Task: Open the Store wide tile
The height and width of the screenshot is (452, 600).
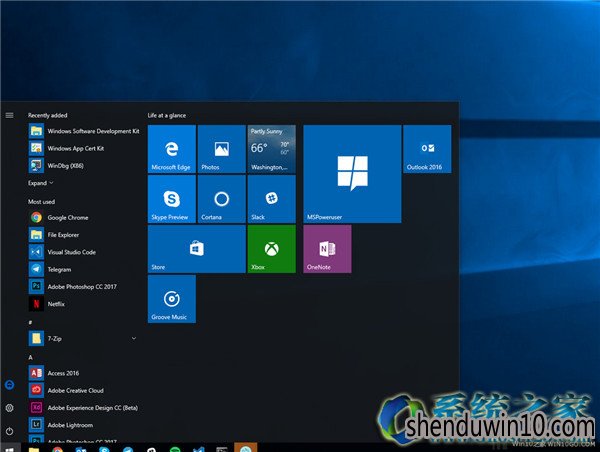Action: pyautogui.click(x=197, y=249)
